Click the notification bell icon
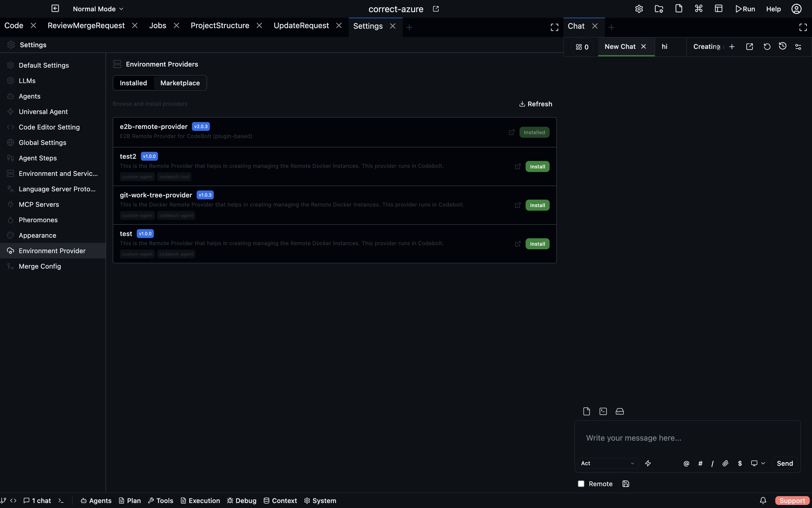This screenshot has height=508, width=812. click(763, 501)
